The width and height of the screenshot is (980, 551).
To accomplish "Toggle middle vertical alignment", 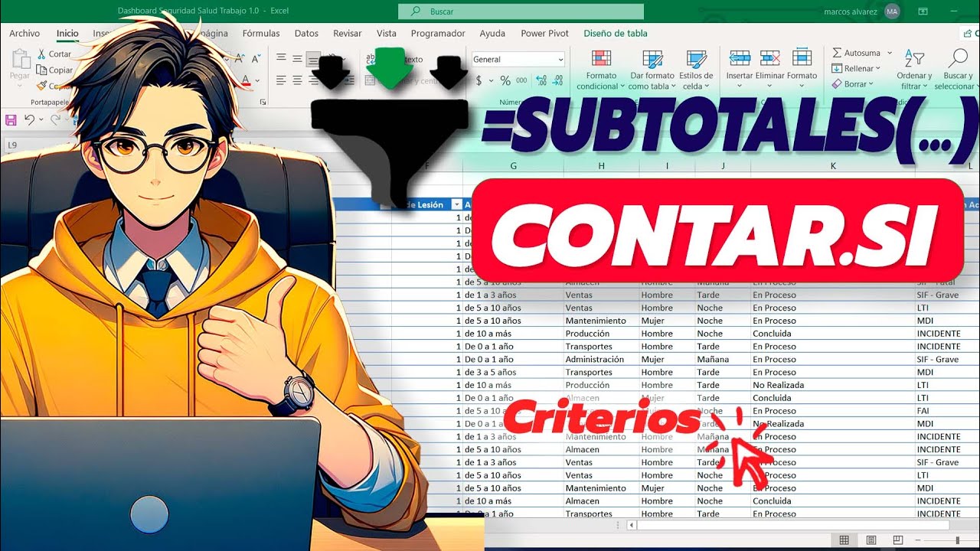I will pyautogui.click(x=297, y=59).
